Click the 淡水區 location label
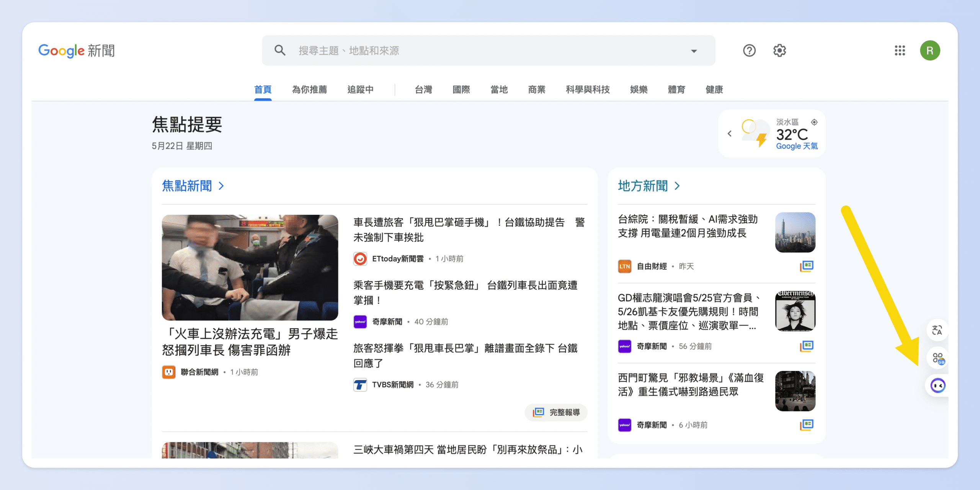 [787, 122]
